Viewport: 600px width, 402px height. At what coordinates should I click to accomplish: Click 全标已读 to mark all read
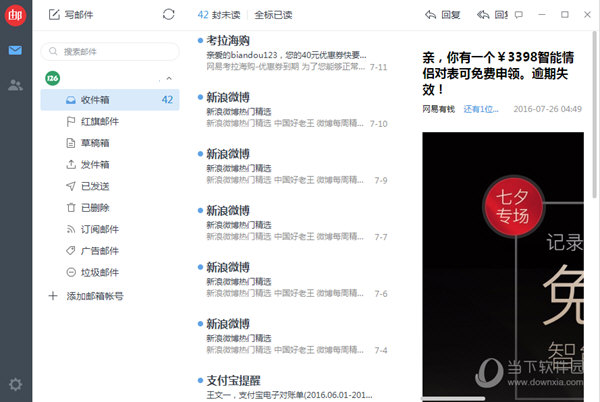pyautogui.click(x=273, y=15)
